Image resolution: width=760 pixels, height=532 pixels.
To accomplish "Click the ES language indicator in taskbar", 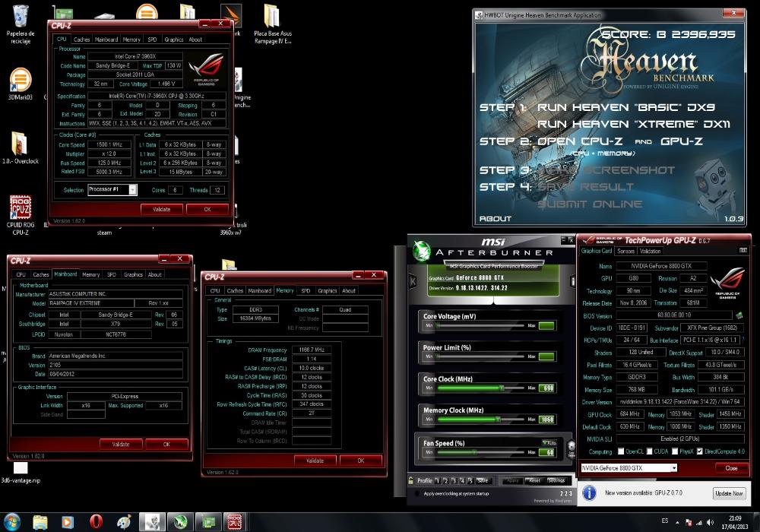I will point(665,521).
